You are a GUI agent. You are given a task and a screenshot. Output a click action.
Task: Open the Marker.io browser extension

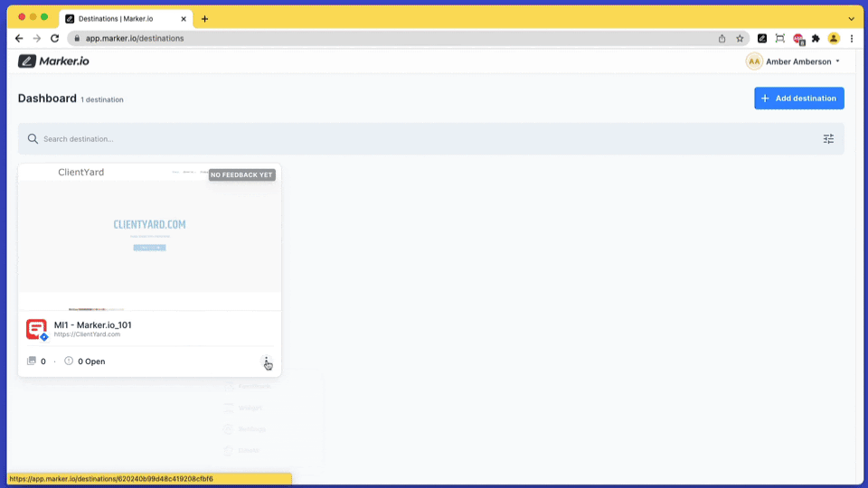(x=762, y=38)
